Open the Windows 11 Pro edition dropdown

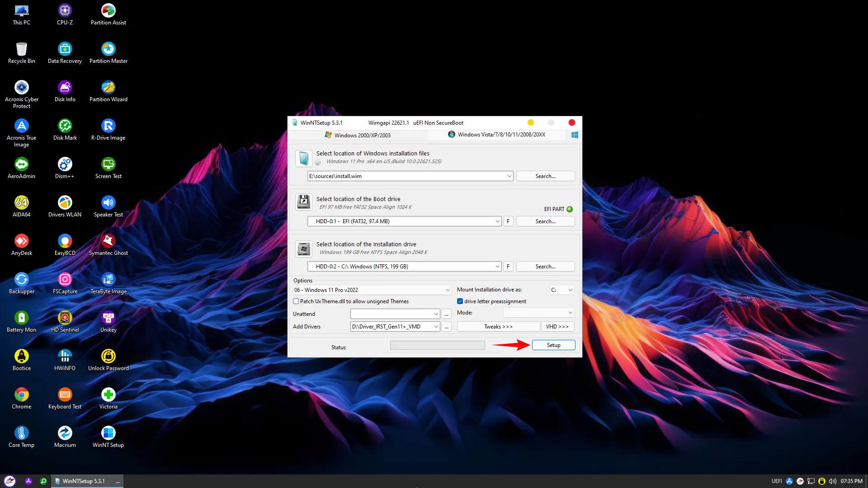[x=448, y=290]
